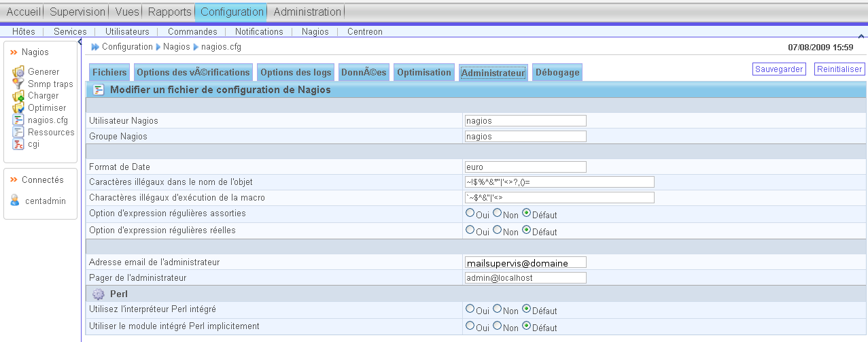Click the Generer icon in Nagios sidebar
This screenshot has height=342, width=868.
tap(18, 71)
